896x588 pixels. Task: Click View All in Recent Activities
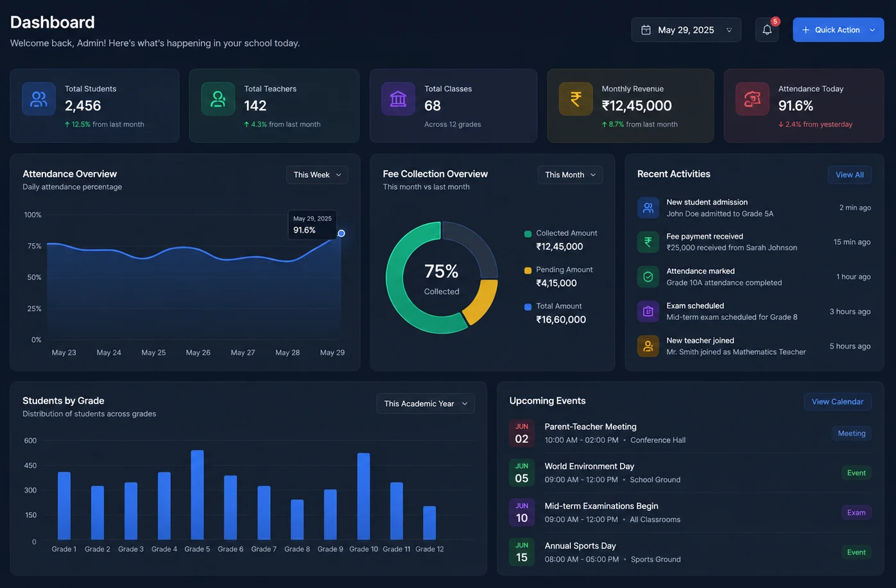tap(849, 175)
